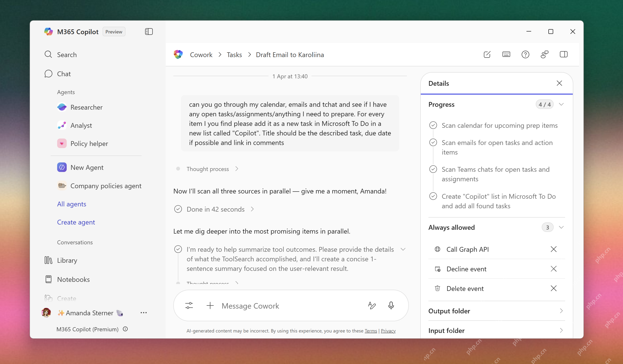Close the Details panel
The height and width of the screenshot is (364, 623).
559,83
